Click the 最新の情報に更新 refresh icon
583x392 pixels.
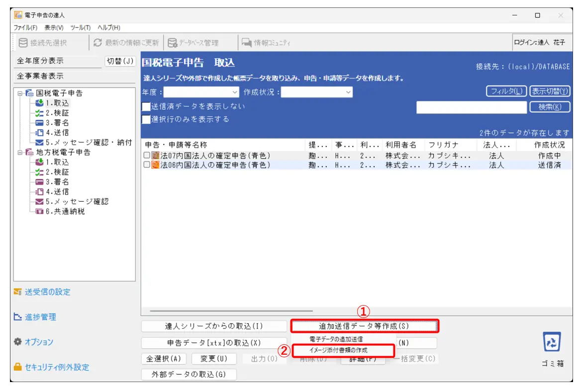point(97,43)
